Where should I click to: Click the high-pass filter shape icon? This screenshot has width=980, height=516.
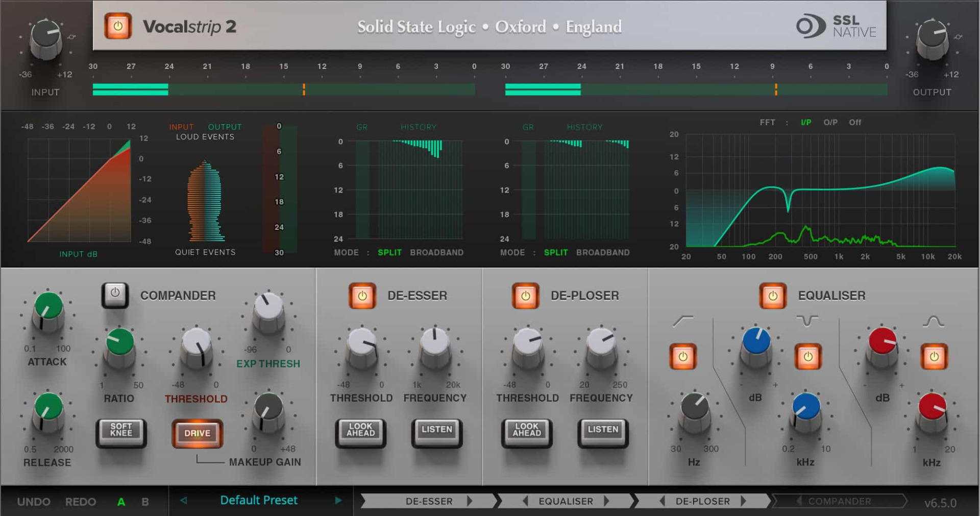683,321
